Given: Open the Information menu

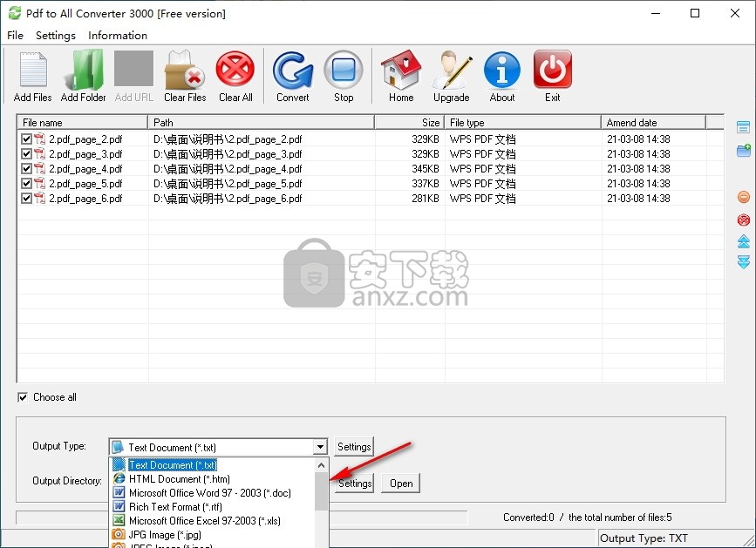Looking at the screenshot, I should (118, 35).
